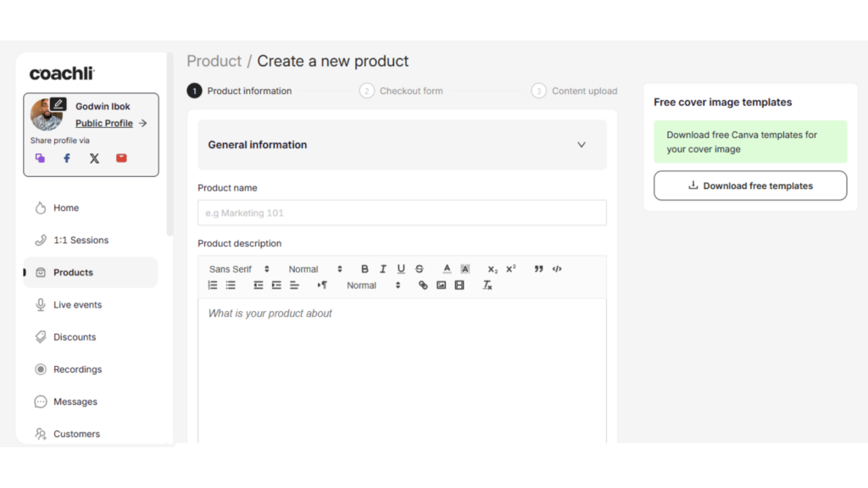Insert a blockquote in the editor
Image resolution: width=868 pixels, height=488 pixels.
pyautogui.click(x=538, y=269)
